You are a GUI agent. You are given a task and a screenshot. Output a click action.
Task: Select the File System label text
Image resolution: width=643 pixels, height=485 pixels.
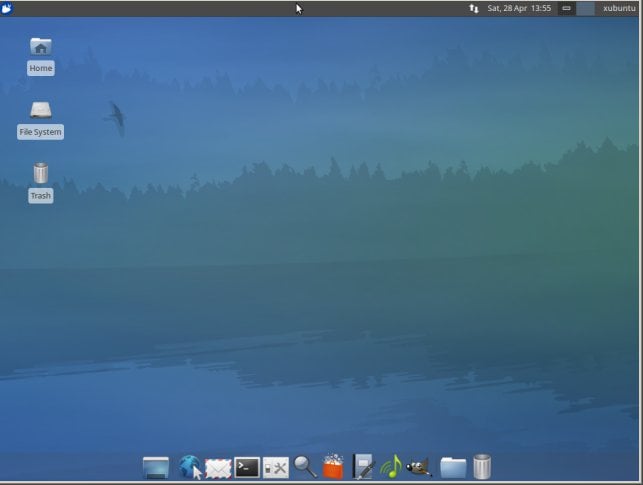[x=40, y=132]
